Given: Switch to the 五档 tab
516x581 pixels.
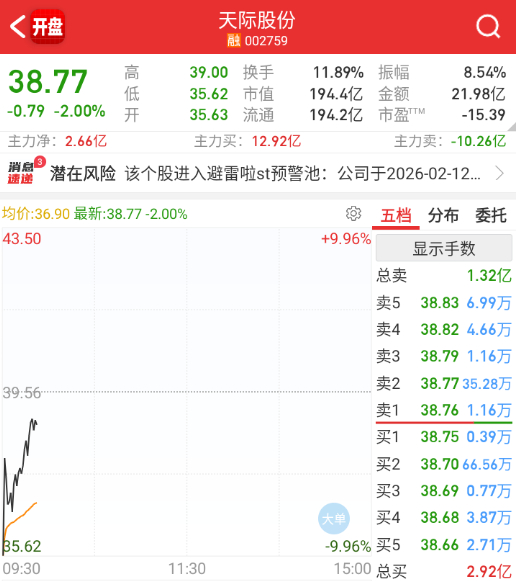Looking at the screenshot, I should (396, 216).
